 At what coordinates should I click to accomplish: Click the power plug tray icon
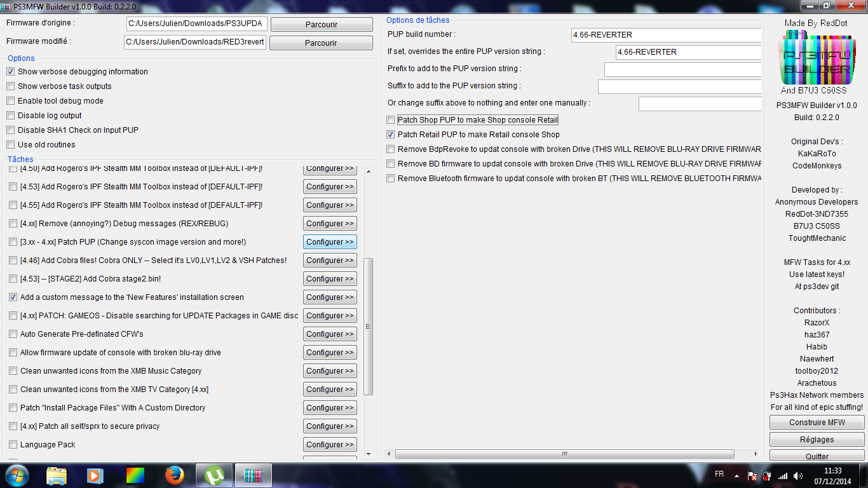[x=768, y=475]
